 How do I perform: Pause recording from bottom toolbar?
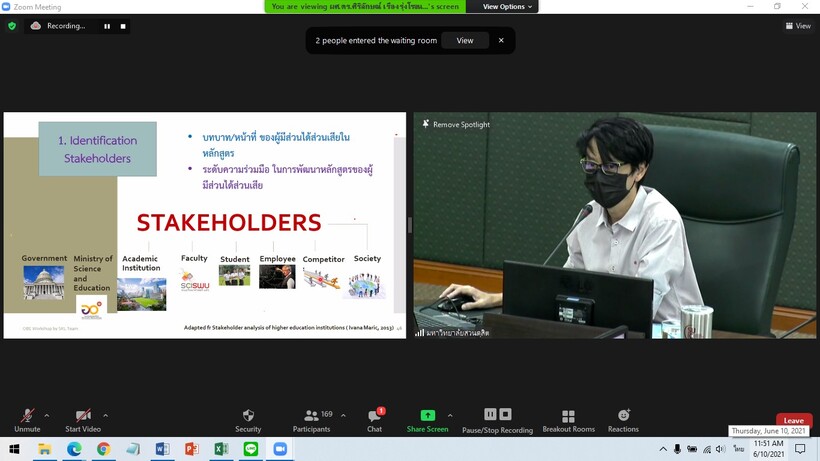[x=490, y=414]
